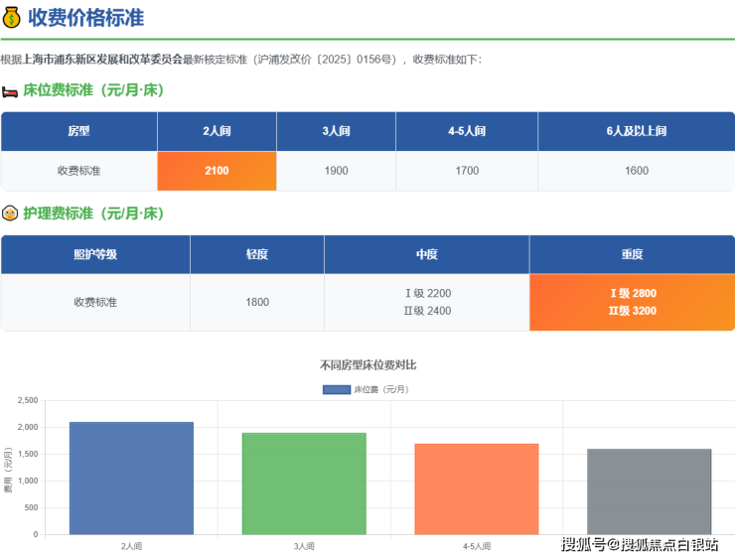
Task: Click the money bag icon beside 收费价格标准
Action: (x=11, y=17)
